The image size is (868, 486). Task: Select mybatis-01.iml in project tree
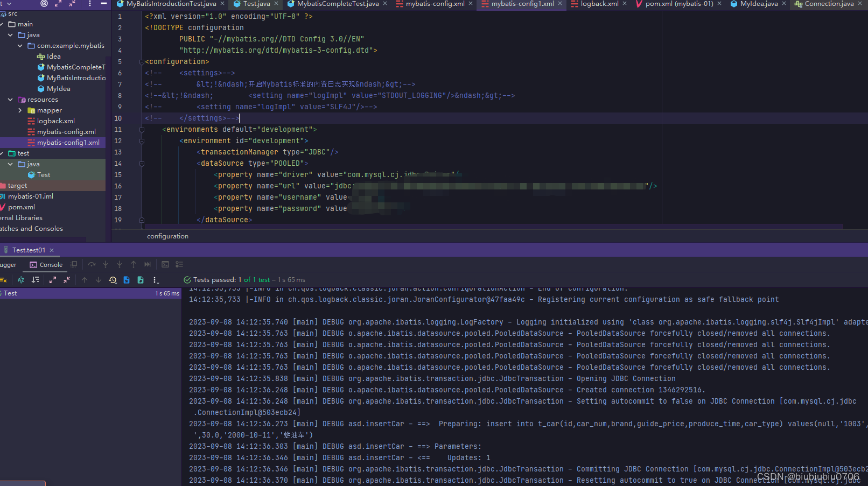(x=30, y=196)
